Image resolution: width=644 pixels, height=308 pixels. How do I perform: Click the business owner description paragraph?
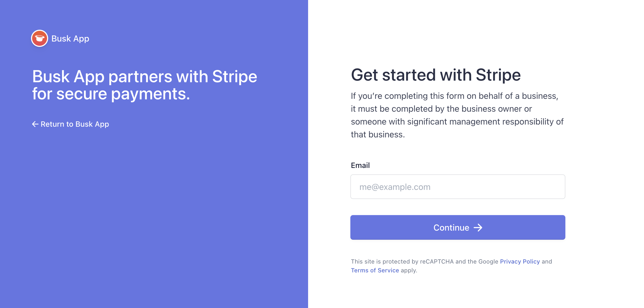click(457, 115)
